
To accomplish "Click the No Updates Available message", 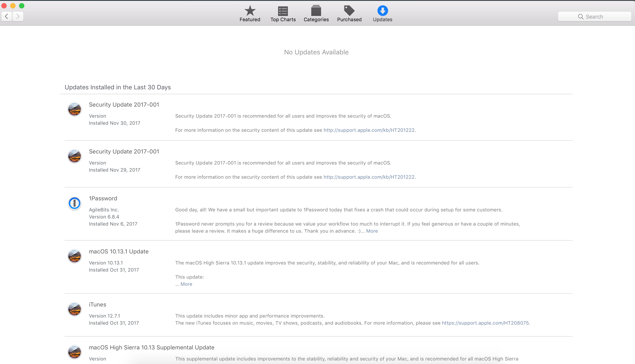I will tap(316, 52).
